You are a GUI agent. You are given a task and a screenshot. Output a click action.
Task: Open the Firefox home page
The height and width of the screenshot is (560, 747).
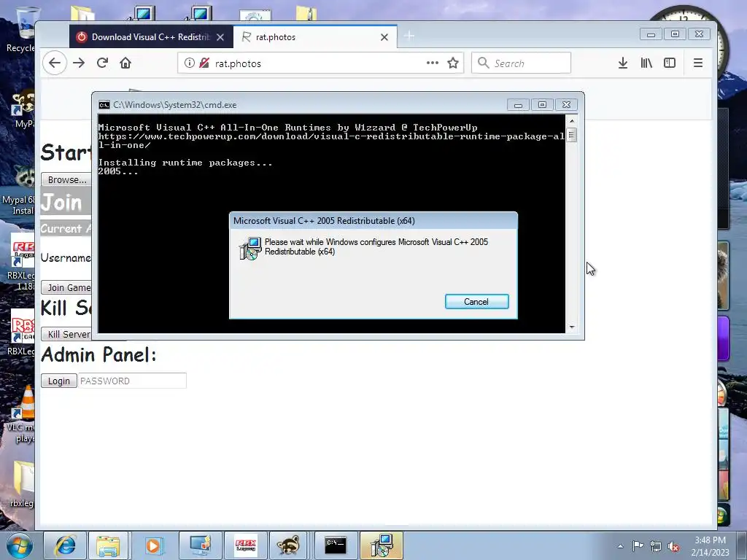pos(125,63)
